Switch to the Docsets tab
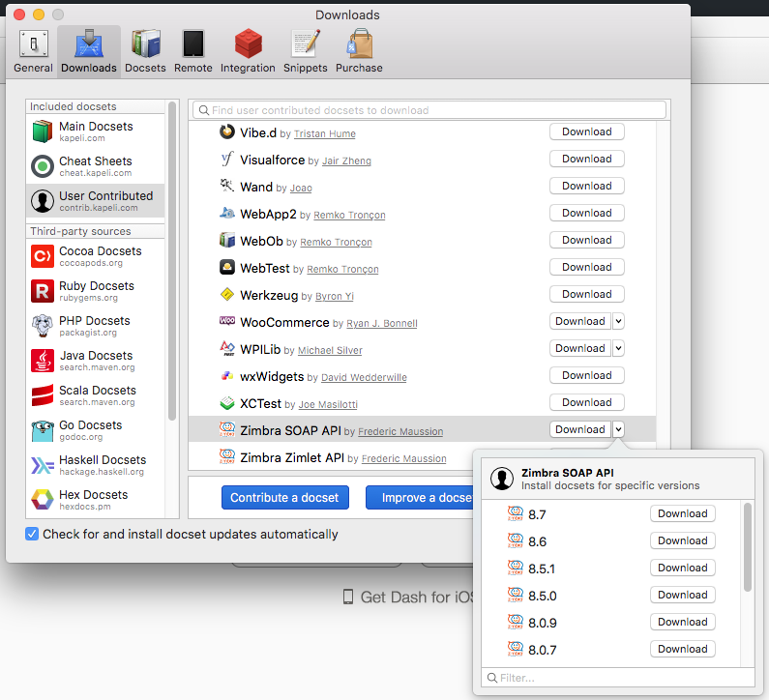This screenshot has width=769, height=700. click(x=145, y=51)
